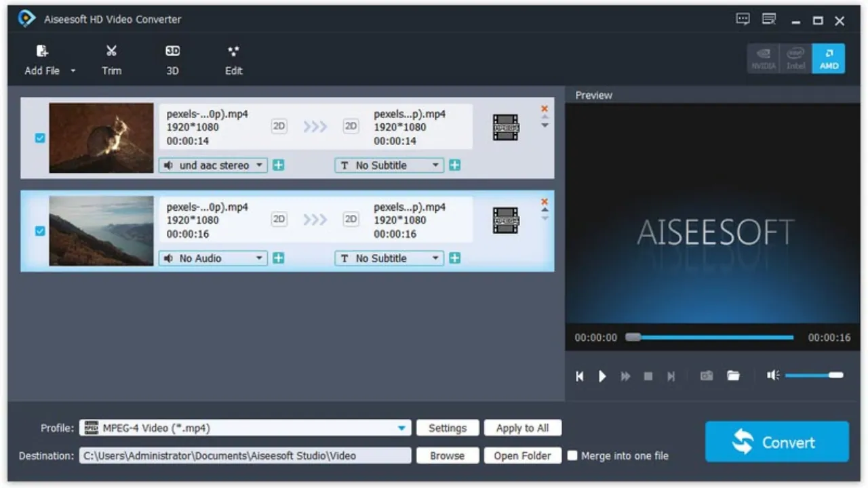This screenshot has width=868, height=488.
Task: Open the Edit effects tool
Action: [233, 60]
